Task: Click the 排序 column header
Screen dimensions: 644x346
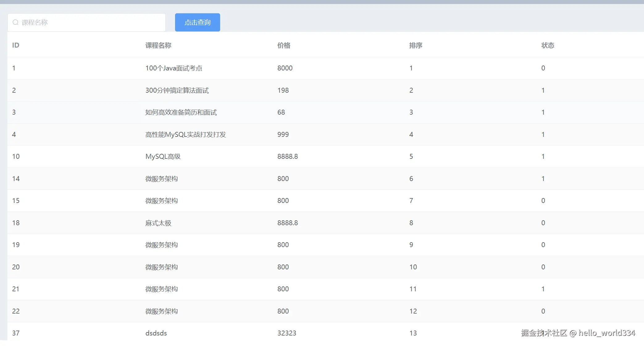Action: [x=416, y=45]
